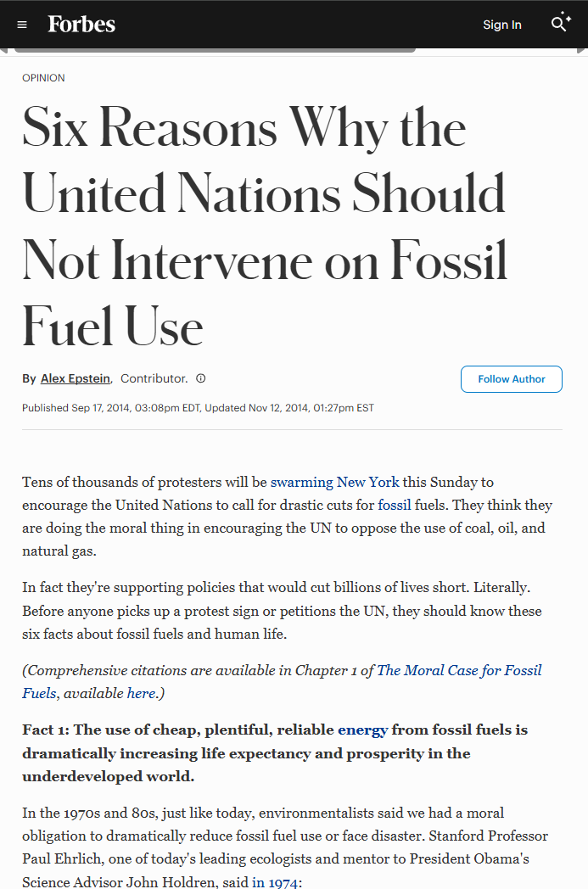Screen dimensions: 588x889
Task: Click the Forbes logo
Action: (81, 25)
